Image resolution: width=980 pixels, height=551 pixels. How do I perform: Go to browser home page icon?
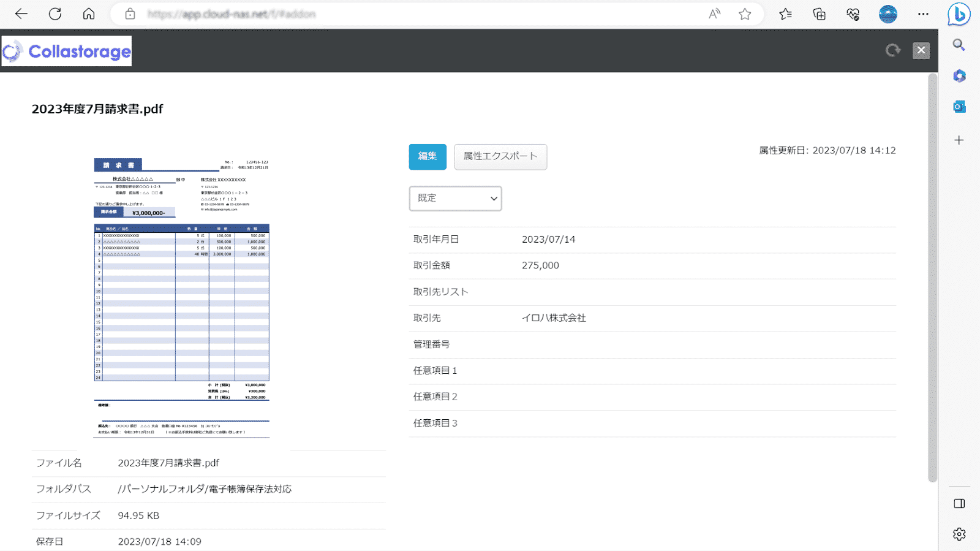tap(89, 14)
